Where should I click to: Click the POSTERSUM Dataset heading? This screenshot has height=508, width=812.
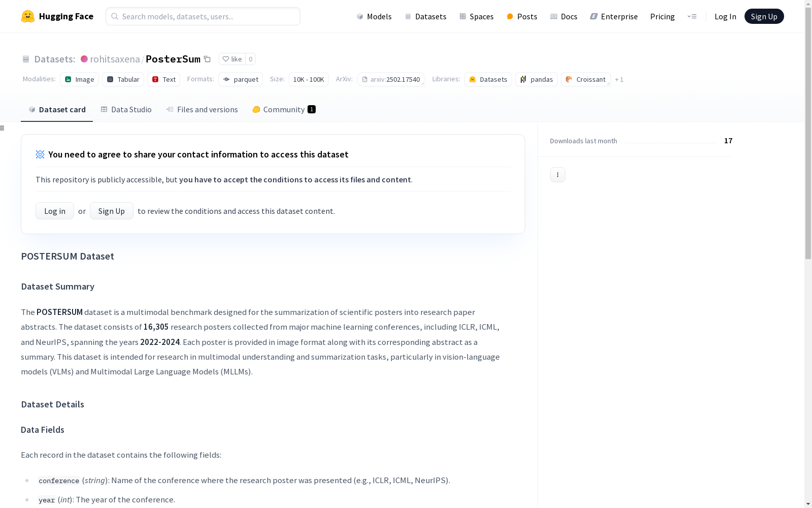[x=67, y=256]
